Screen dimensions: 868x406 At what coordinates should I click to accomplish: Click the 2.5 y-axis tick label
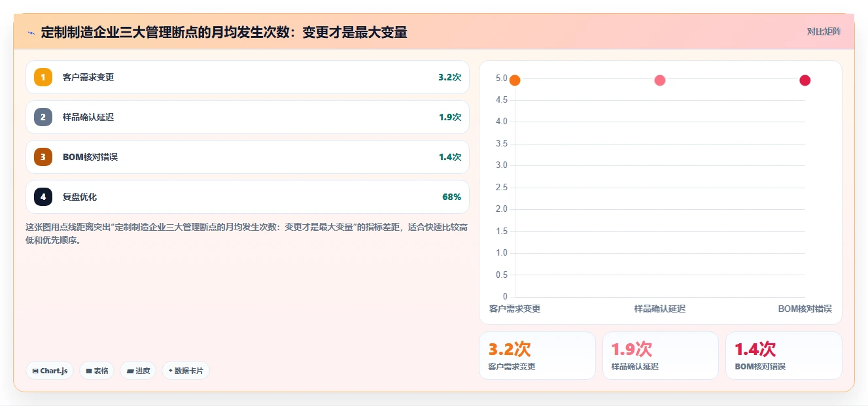click(x=502, y=188)
